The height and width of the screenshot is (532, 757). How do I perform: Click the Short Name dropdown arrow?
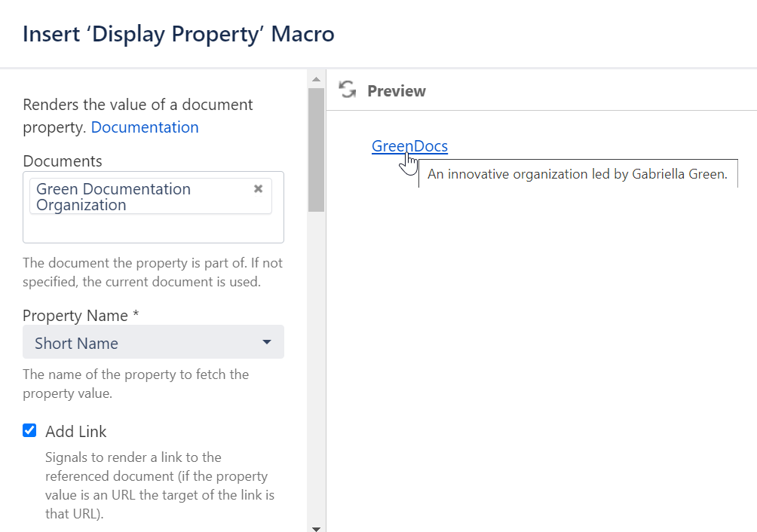point(267,343)
